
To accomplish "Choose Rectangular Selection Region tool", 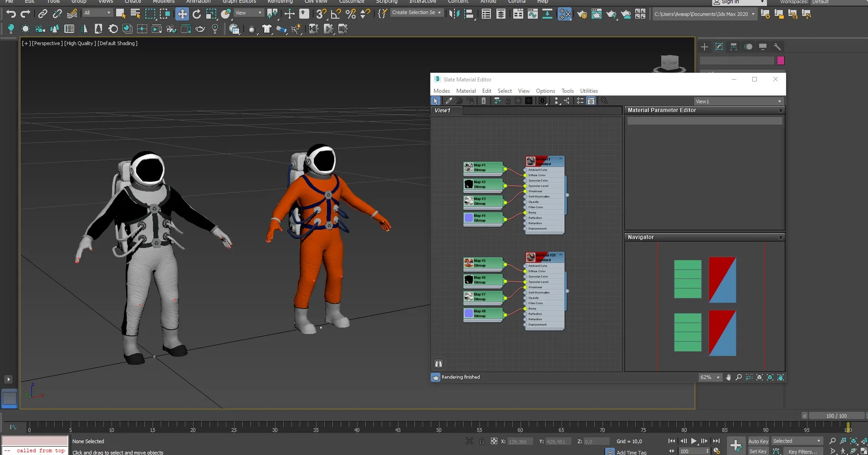I will click(150, 14).
